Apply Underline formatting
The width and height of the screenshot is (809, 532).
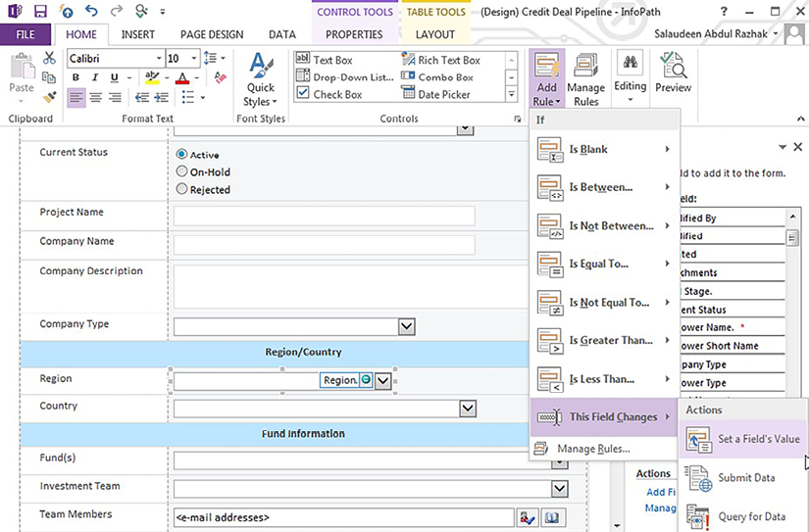click(x=115, y=77)
